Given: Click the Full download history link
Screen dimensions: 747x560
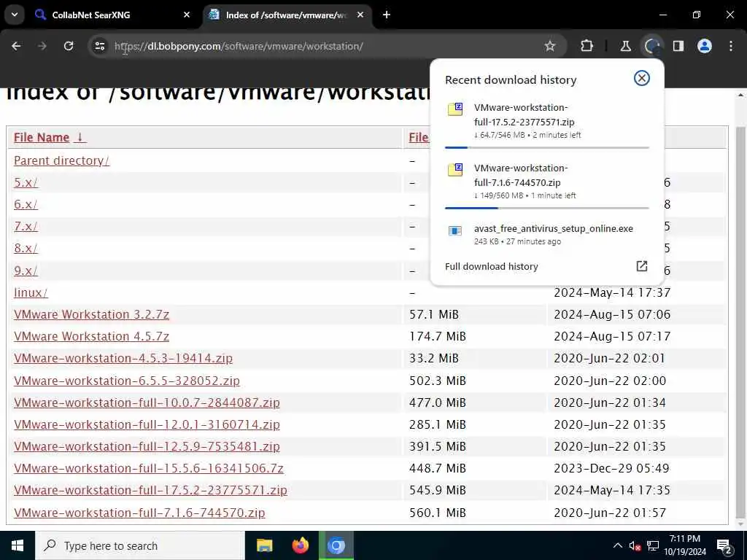Looking at the screenshot, I should [491, 266].
